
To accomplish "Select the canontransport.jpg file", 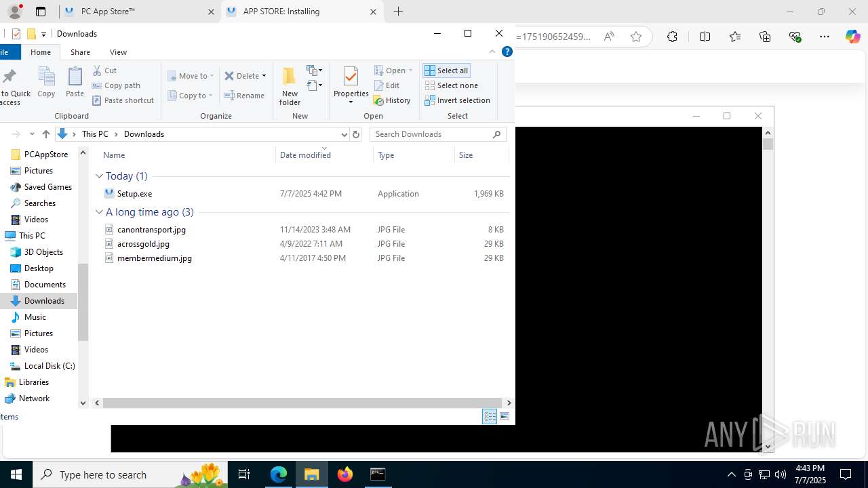I will coord(151,230).
